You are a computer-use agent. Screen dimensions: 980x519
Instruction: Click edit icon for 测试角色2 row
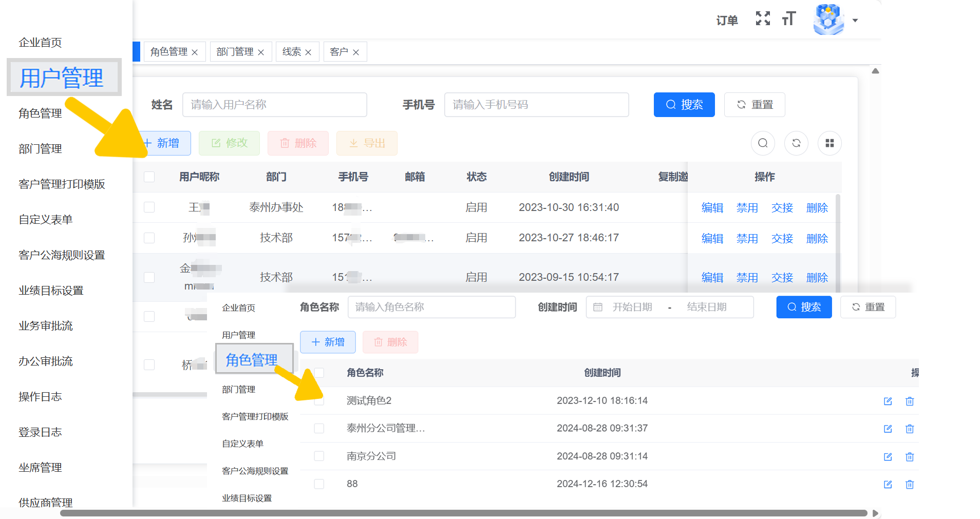point(888,401)
